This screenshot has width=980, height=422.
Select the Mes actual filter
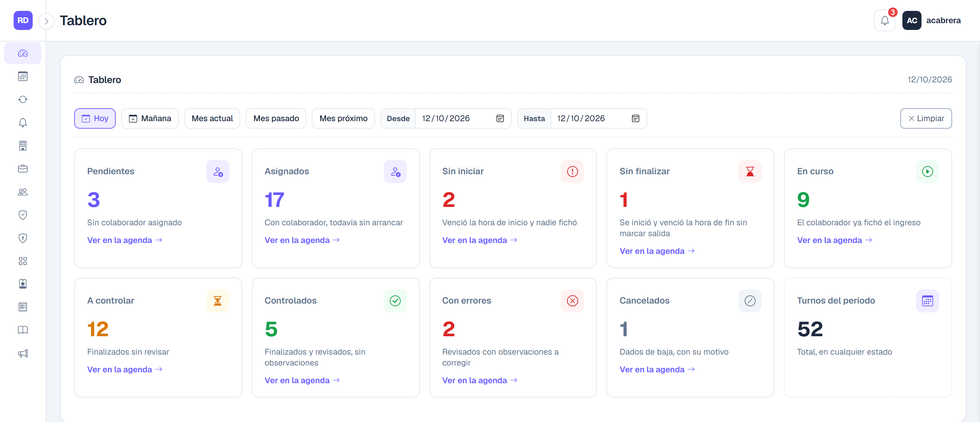pos(212,118)
